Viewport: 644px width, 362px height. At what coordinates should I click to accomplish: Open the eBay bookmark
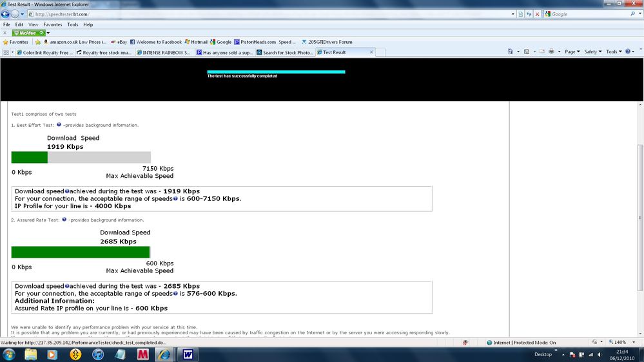pos(119,42)
